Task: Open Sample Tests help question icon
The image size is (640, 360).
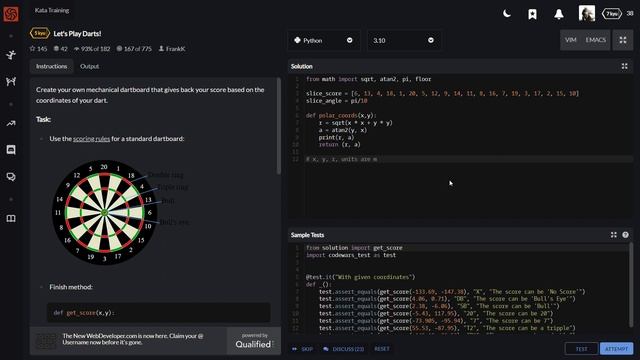Action: 625,235
